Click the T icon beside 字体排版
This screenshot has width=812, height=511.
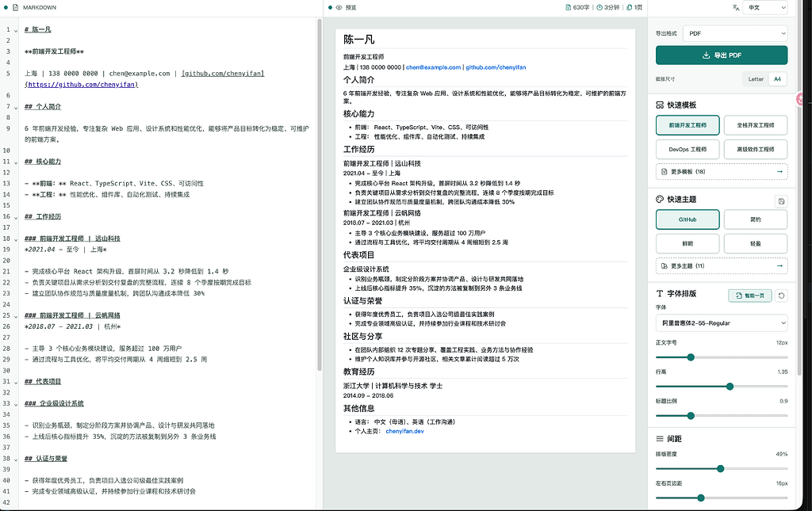pyautogui.click(x=660, y=293)
